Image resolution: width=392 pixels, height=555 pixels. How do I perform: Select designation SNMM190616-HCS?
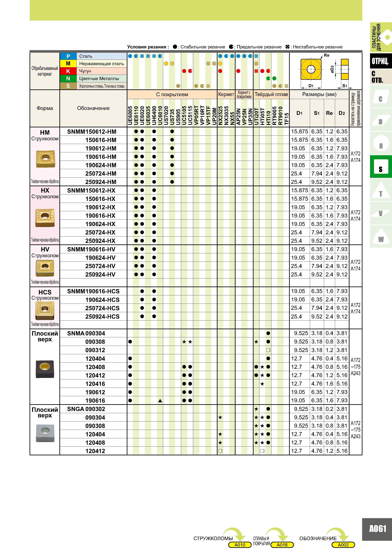tap(93, 291)
